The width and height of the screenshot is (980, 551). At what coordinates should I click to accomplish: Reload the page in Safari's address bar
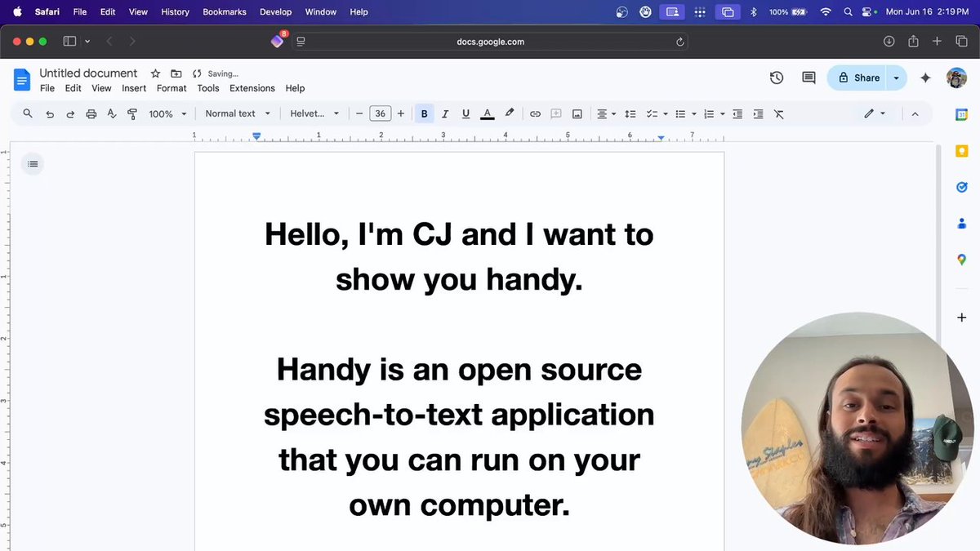click(x=679, y=42)
